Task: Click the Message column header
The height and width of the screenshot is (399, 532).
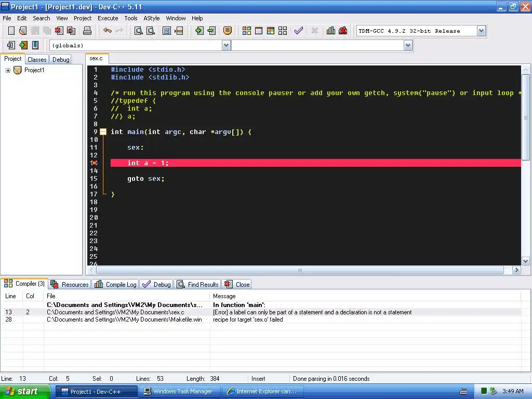Action: coord(365,296)
